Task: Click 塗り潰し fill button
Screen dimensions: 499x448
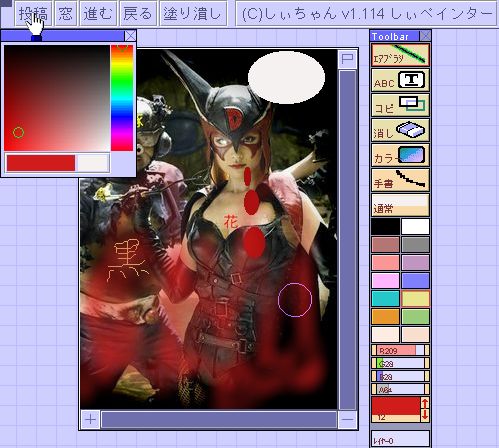Action: pos(193,14)
